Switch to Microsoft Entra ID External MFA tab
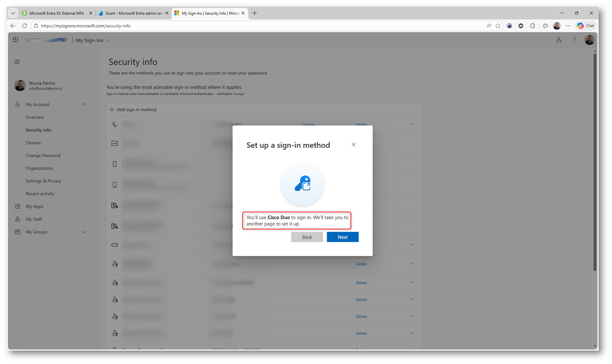The height and width of the screenshot is (364, 612). click(x=57, y=13)
